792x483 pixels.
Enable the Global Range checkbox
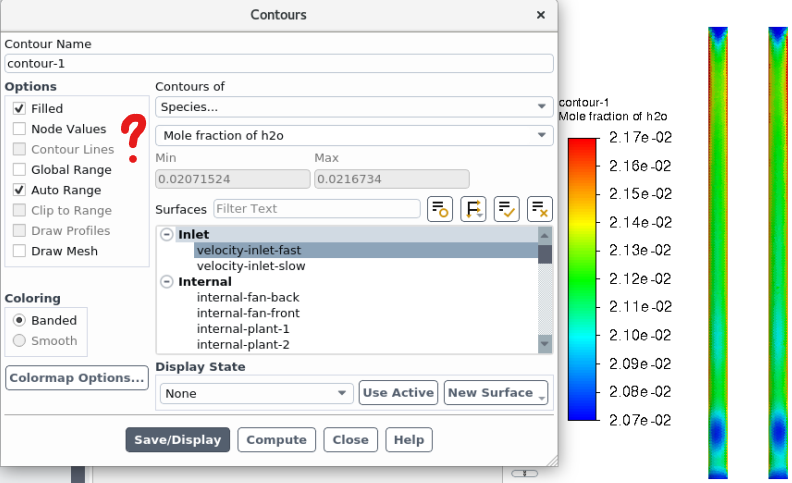(20, 170)
